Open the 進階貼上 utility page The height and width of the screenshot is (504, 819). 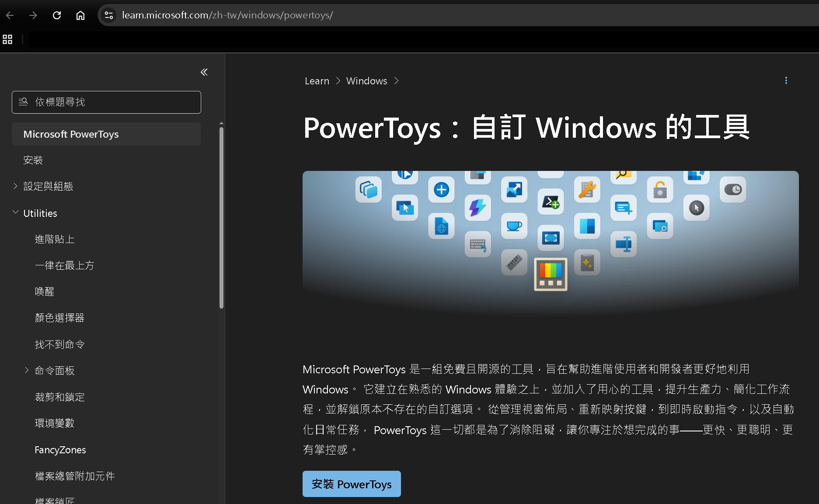click(55, 239)
